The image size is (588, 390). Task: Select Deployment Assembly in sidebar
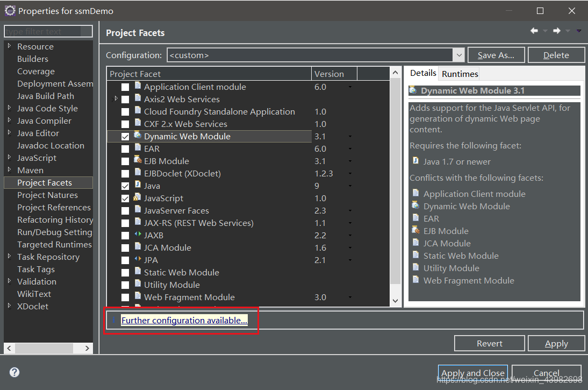(55, 84)
